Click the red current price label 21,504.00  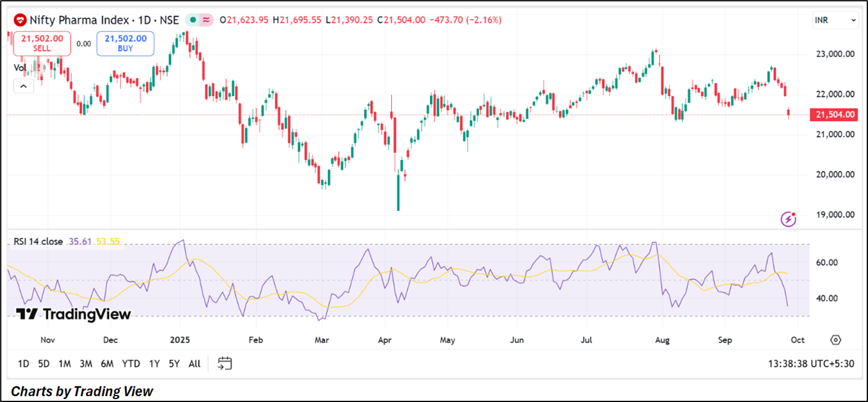click(x=833, y=115)
